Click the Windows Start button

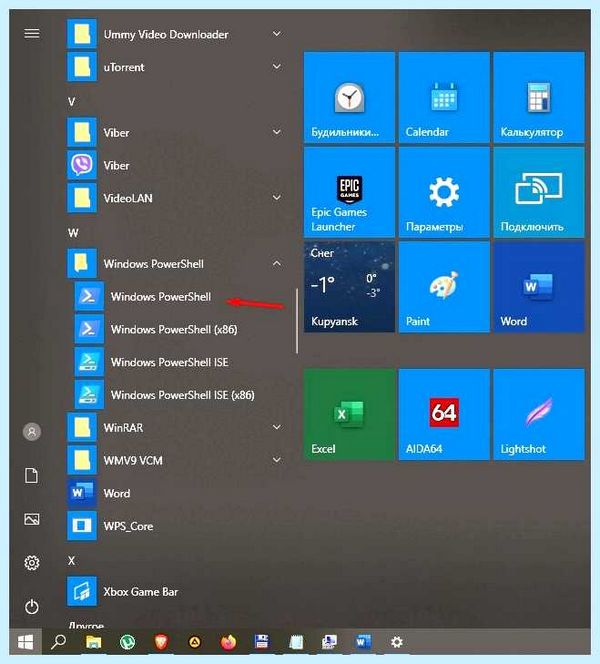point(25,642)
